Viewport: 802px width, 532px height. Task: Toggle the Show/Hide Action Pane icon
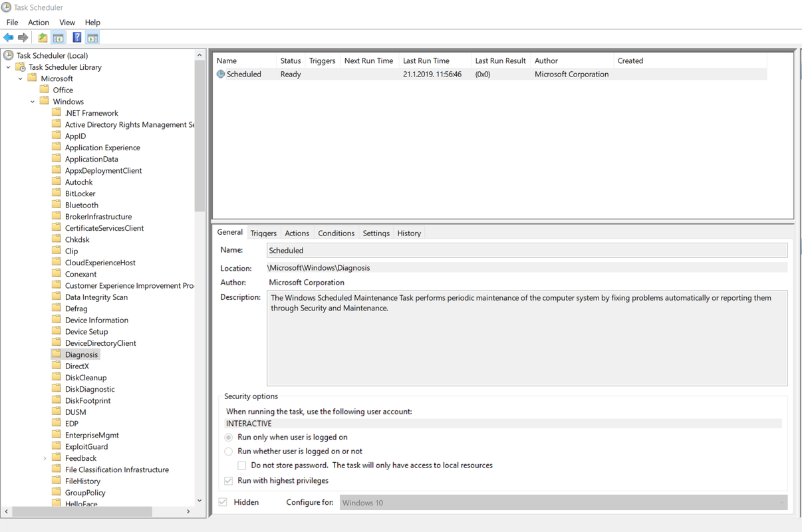pos(92,38)
